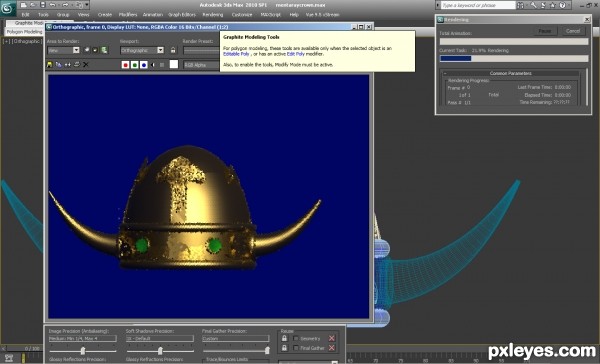Click the Save File icon in quick access toolbar
600x364 pixels.
(x=42, y=5)
